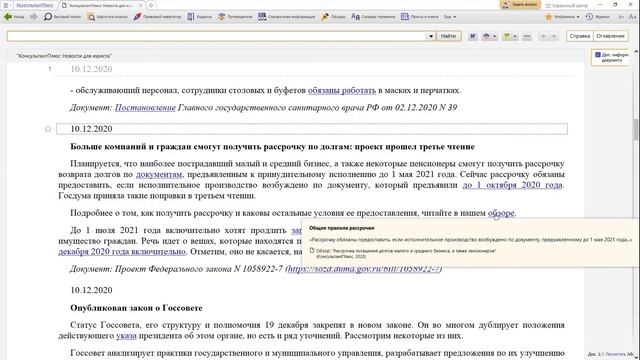Expand the Еще dropdown menu
Screen dimensions: 640x360
tap(450, 17)
